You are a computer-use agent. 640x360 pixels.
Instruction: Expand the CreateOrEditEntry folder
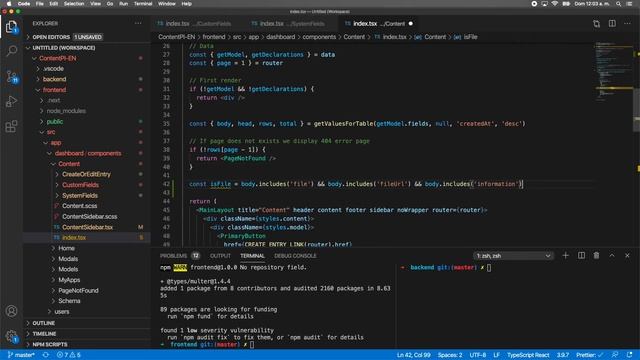point(87,174)
